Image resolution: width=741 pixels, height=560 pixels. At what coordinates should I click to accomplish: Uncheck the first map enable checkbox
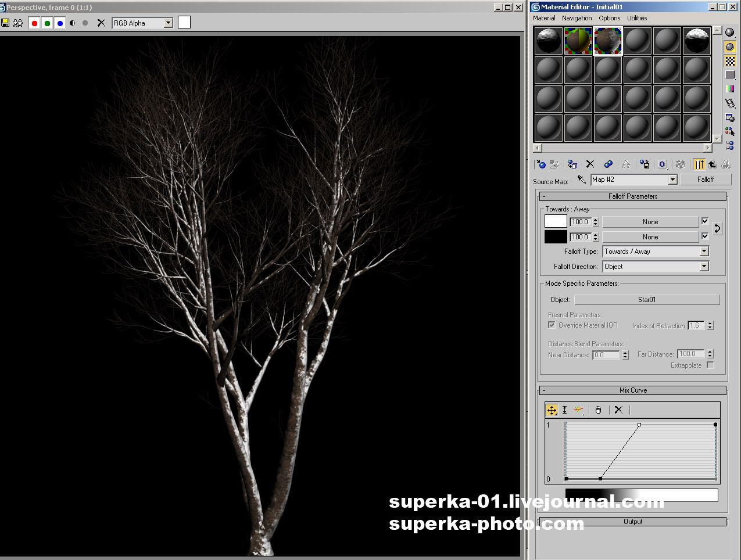[705, 221]
